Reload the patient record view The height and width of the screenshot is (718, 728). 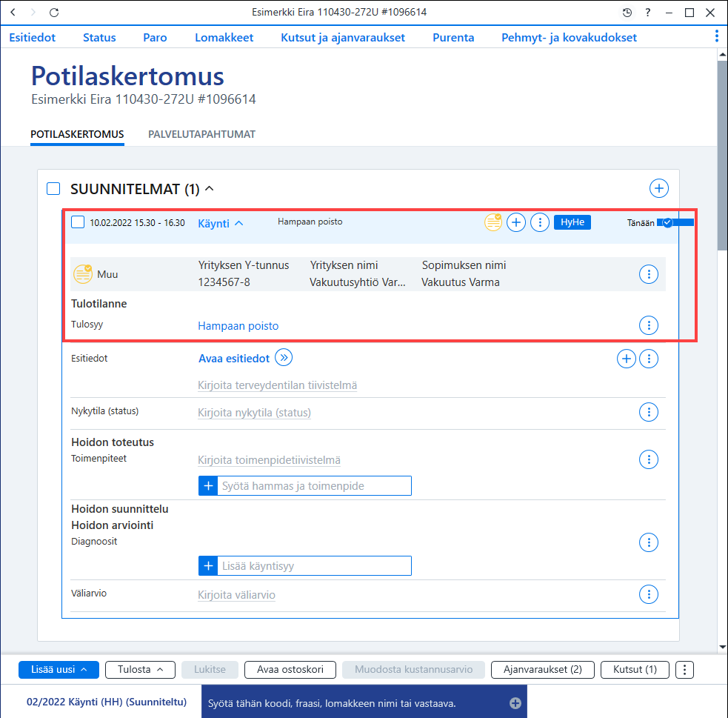tap(54, 13)
